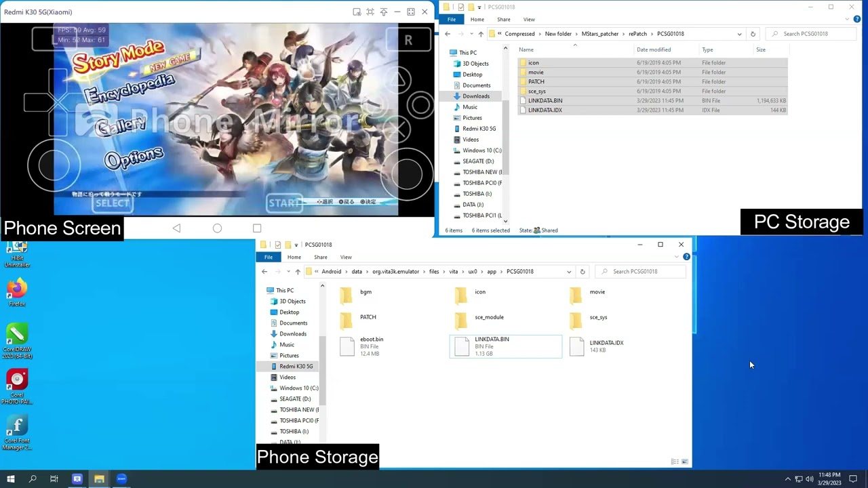Open Share tab in PC Storage window

pyautogui.click(x=503, y=20)
